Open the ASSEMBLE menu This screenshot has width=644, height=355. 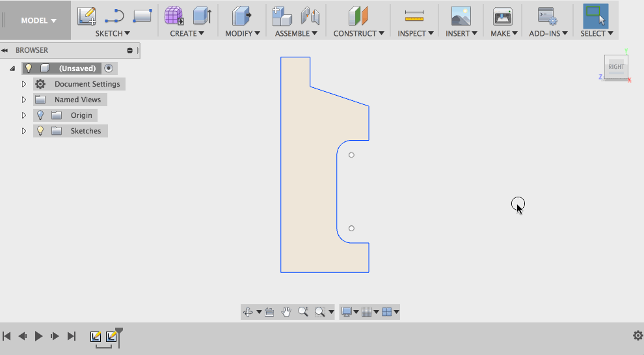click(296, 33)
